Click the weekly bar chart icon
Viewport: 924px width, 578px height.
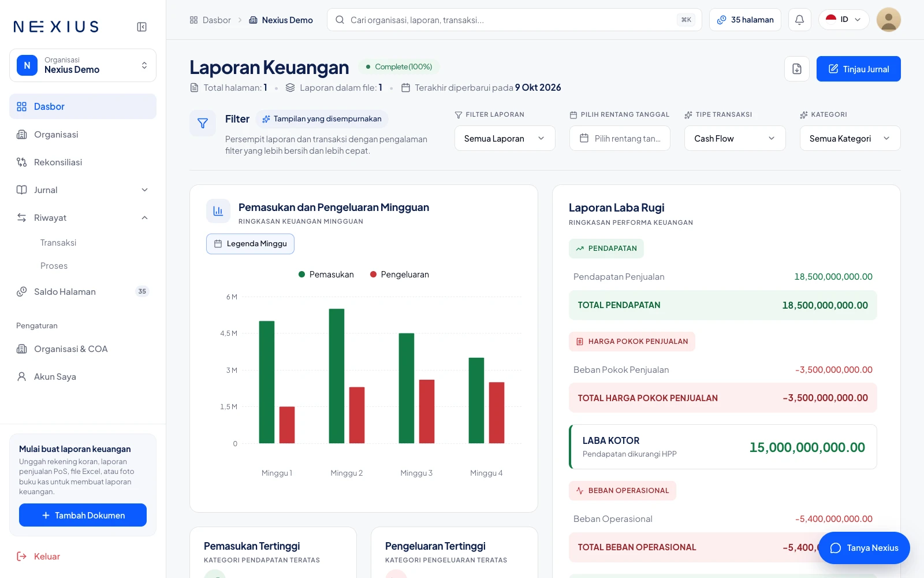218,211
